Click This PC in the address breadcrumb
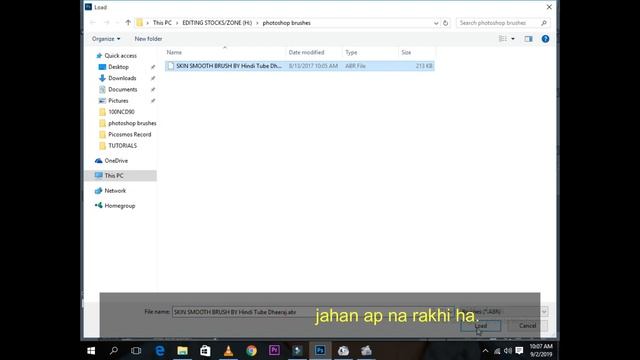 (x=162, y=23)
